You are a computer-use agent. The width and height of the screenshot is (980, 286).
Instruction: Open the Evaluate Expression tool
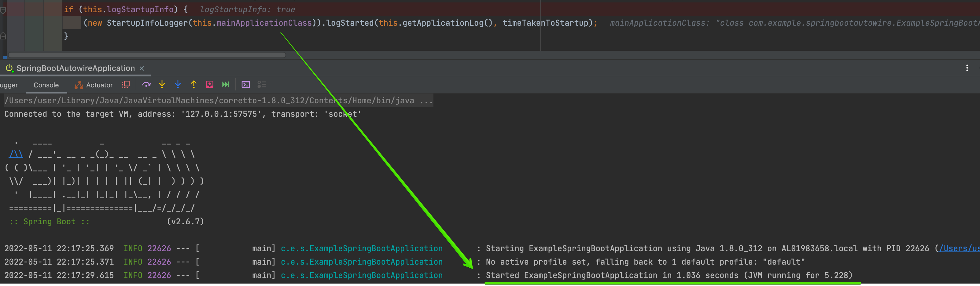246,84
